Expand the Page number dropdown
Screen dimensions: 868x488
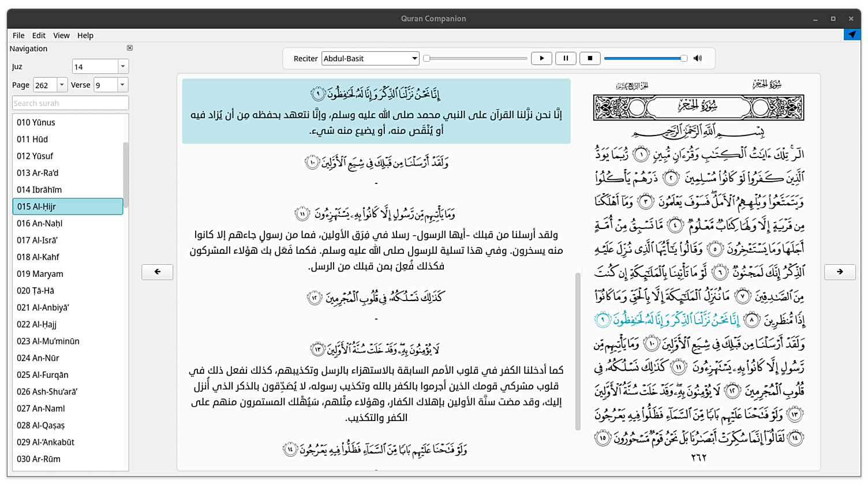pyautogui.click(x=62, y=84)
